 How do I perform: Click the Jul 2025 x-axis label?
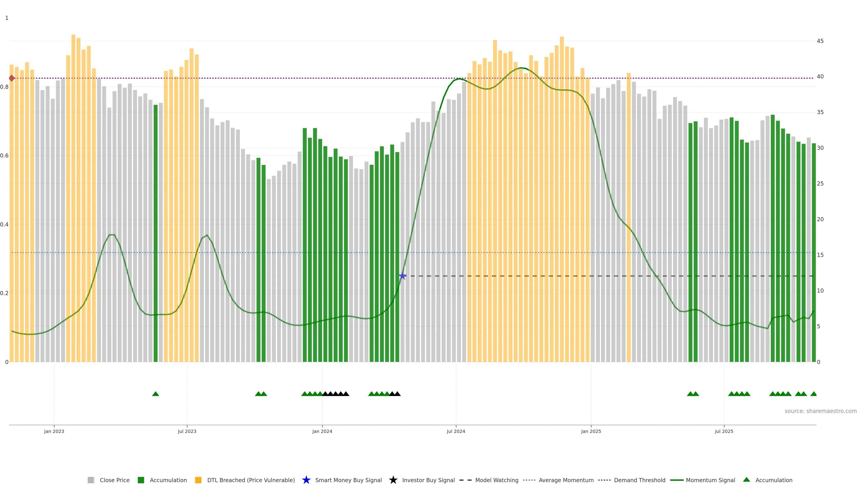pos(724,431)
